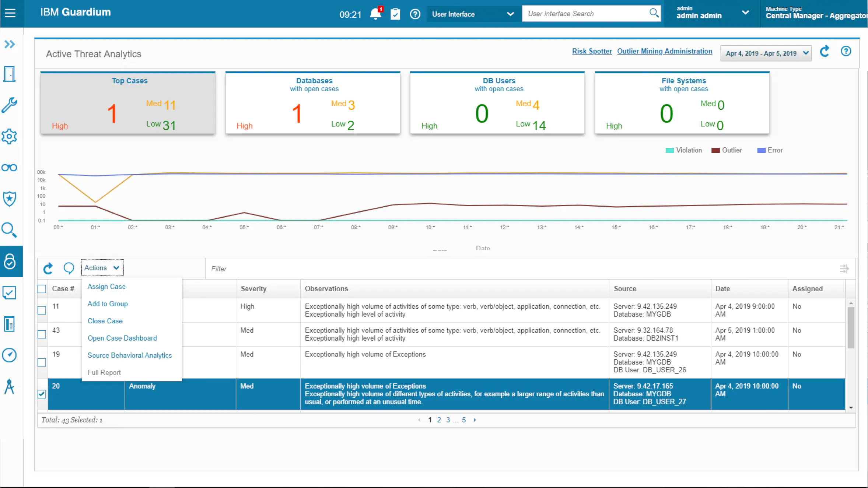Click the Risk Spotter link
The image size is (868, 488).
(591, 51)
